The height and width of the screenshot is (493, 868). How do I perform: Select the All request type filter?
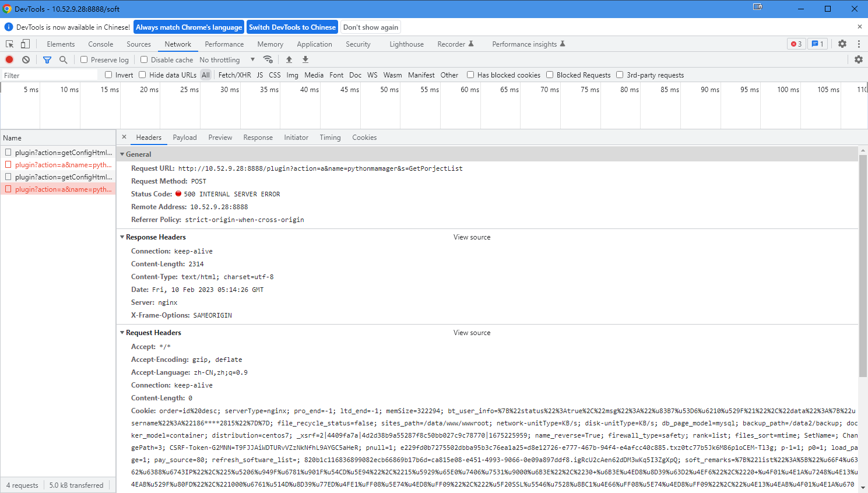pyautogui.click(x=206, y=75)
